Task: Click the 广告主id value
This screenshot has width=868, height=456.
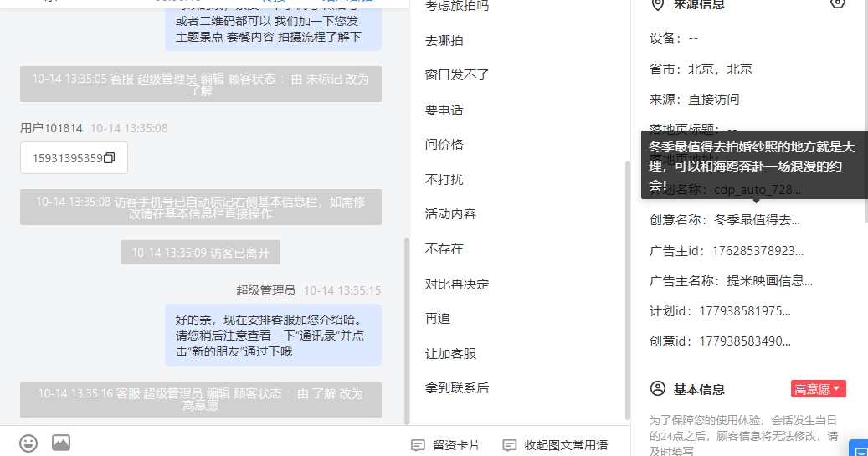Action: pos(758,251)
